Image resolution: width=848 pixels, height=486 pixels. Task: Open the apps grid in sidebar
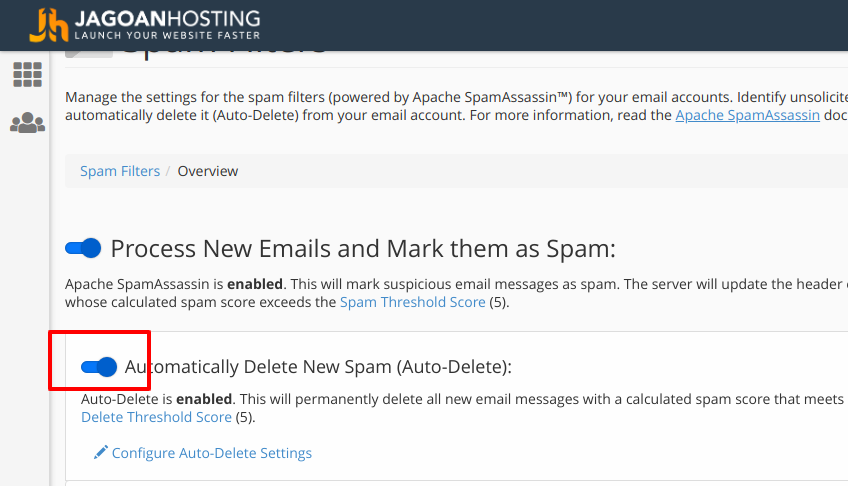[27, 74]
